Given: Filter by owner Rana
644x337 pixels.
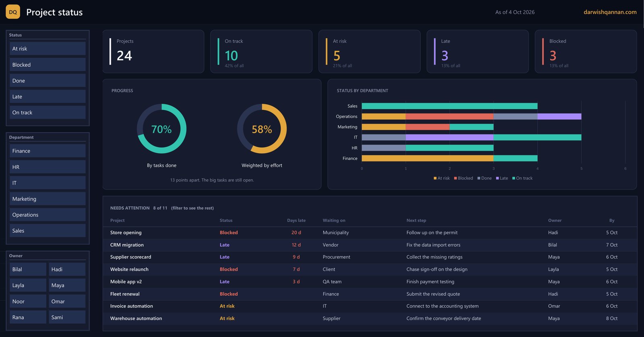Looking at the screenshot, I should [28, 317].
